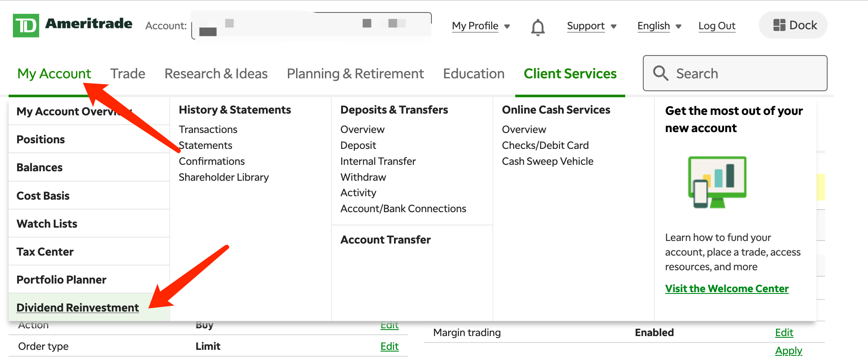Select Portfolio Planner in the menu

pos(89,280)
